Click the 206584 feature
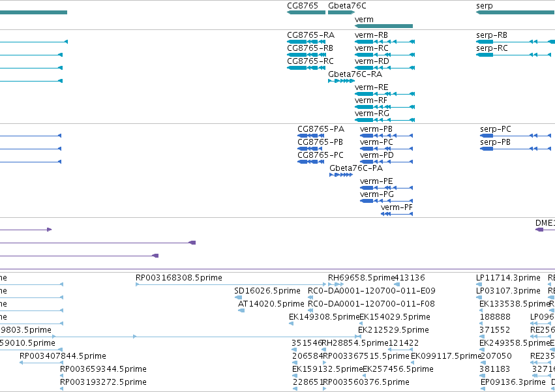Screen dimensions: 555x392 click(295, 363)
